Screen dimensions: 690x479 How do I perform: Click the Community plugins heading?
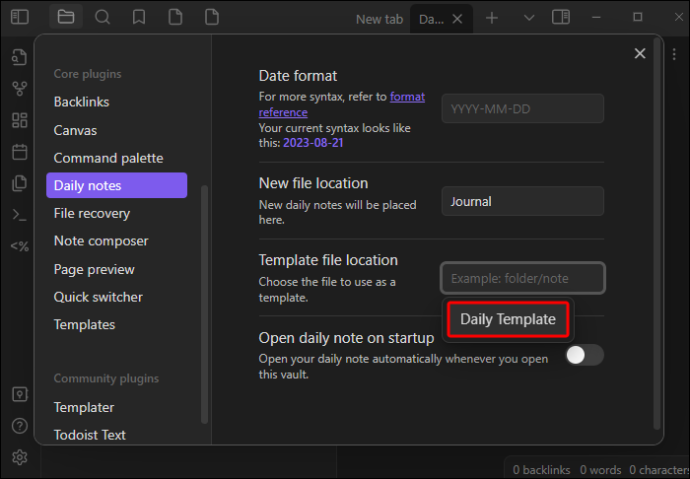(x=106, y=379)
